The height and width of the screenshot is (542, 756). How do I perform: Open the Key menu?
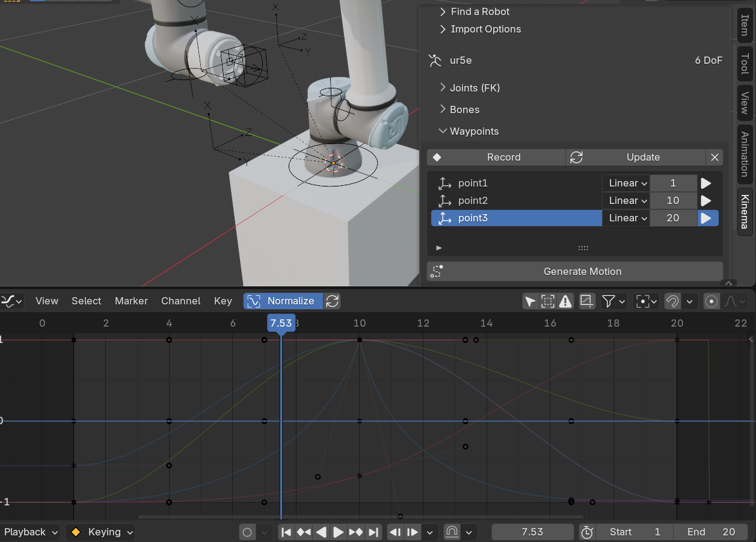(223, 301)
